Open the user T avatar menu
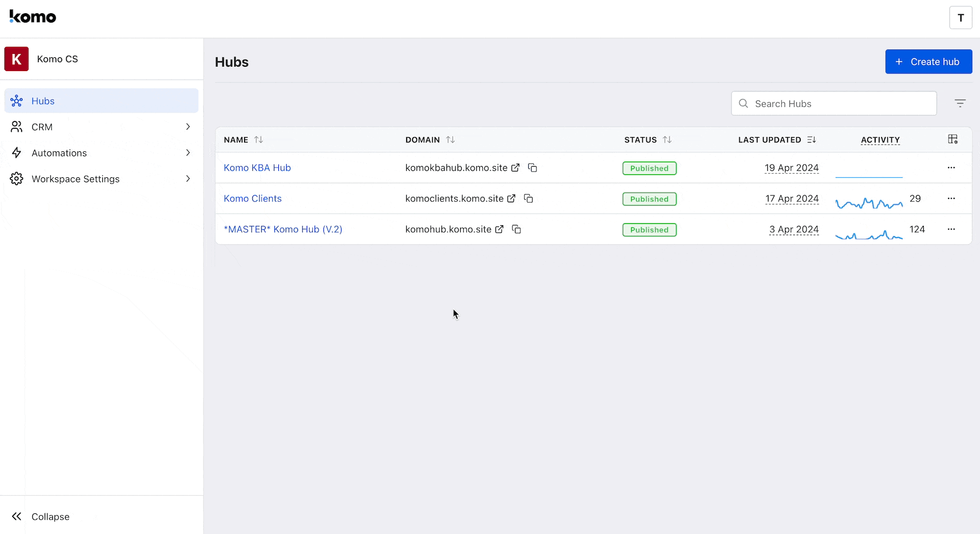The image size is (980, 534). tap(960, 18)
